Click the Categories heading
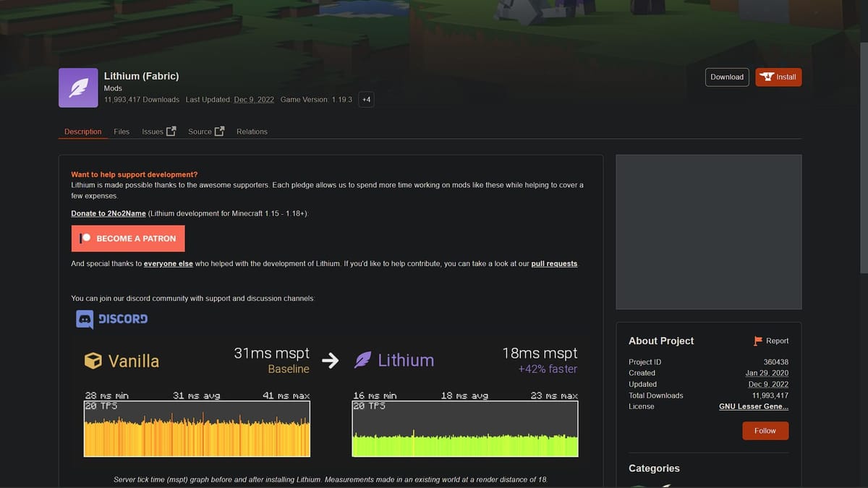868x488 pixels. [x=654, y=468]
